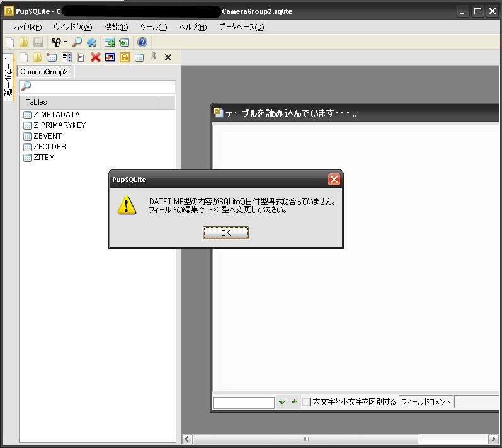Screen dimensions: 502x448
Task: Click the folder icon in the table panel toolbar
Action: click(x=37, y=57)
